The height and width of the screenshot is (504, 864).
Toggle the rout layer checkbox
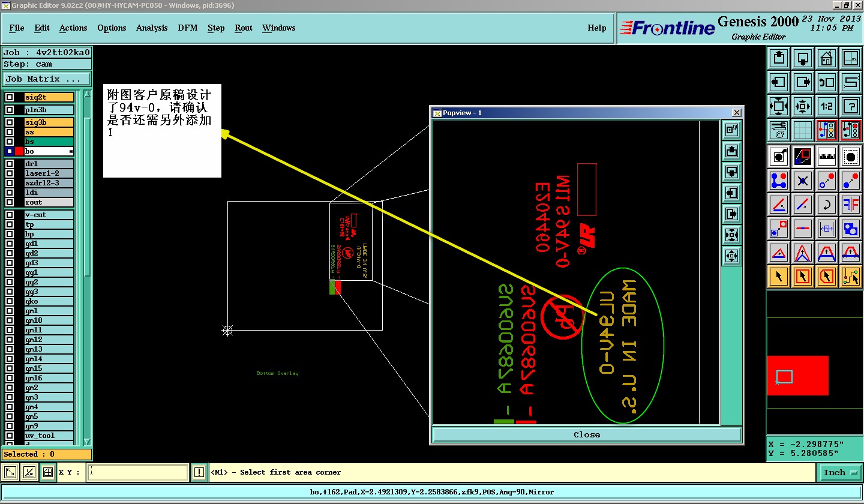coord(10,202)
